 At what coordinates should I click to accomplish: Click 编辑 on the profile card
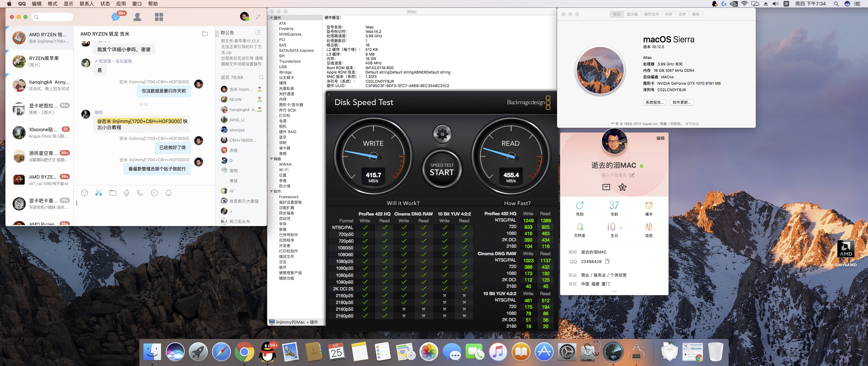click(x=660, y=138)
